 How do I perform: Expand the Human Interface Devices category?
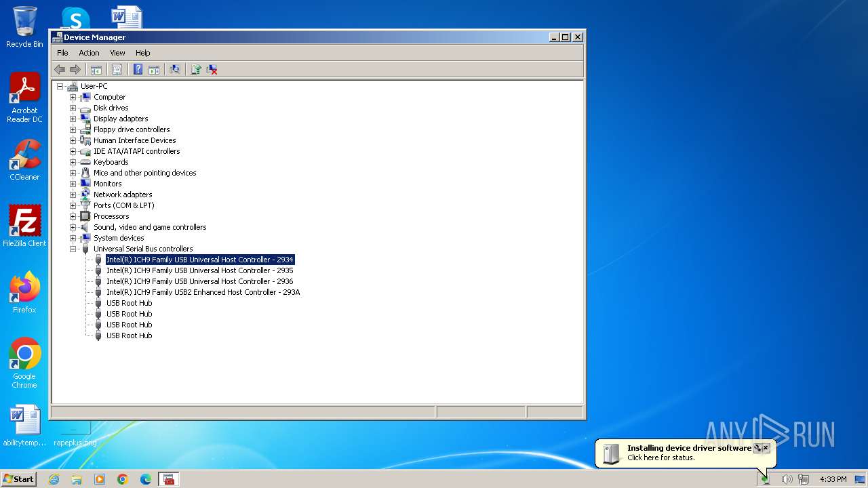click(73, 140)
